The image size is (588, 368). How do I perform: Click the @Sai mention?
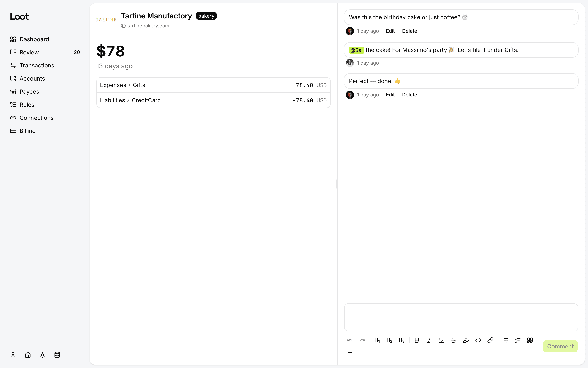pyautogui.click(x=356, y=50)
